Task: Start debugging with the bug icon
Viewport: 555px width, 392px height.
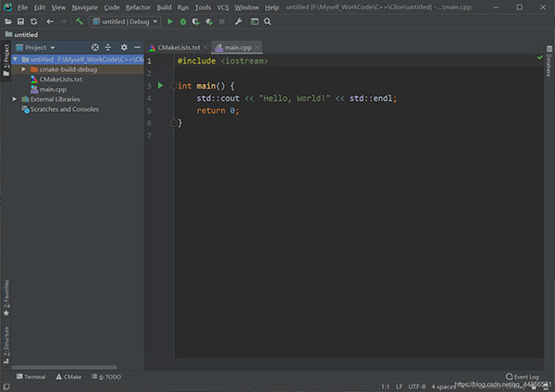Action: [183, 20]
